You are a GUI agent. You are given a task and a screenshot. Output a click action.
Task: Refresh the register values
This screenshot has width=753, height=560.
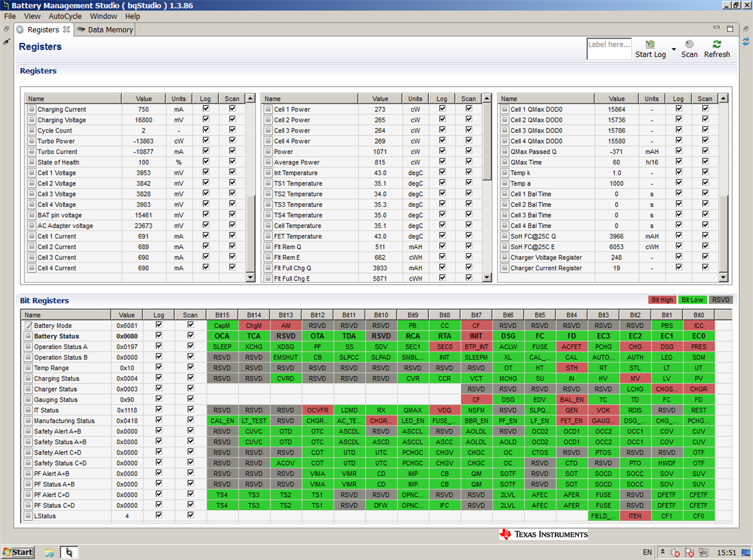click(x=717, y=49)
